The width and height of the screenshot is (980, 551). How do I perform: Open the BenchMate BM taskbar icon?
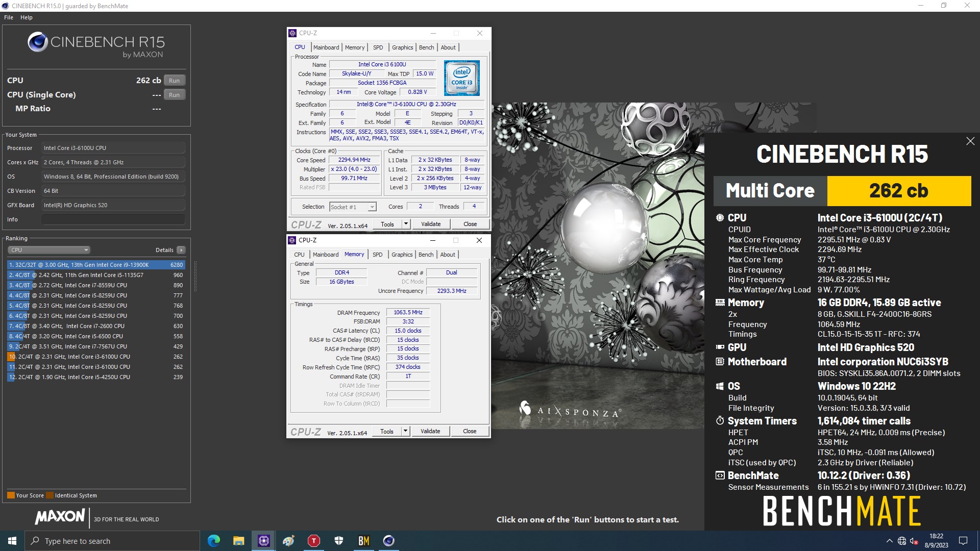(364, 541)
